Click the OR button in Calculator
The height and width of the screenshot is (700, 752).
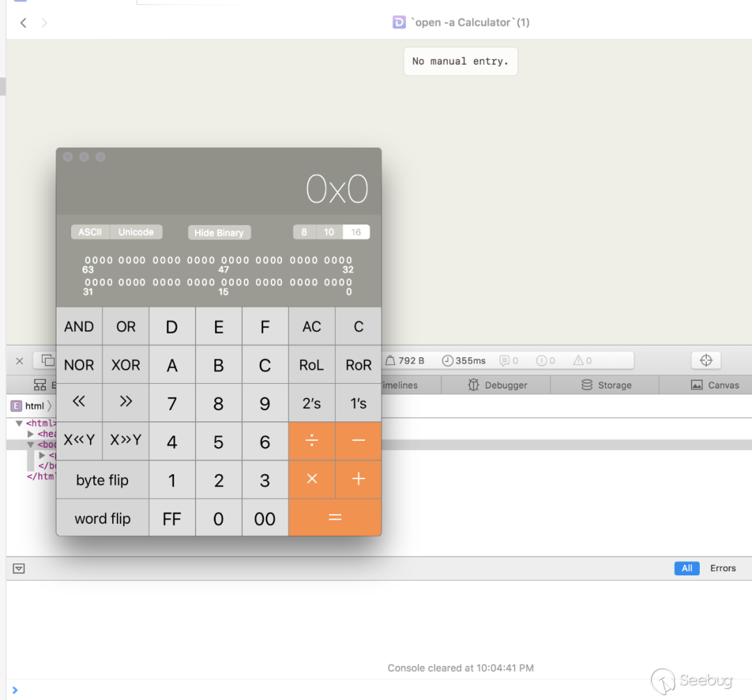coord(125,327)
